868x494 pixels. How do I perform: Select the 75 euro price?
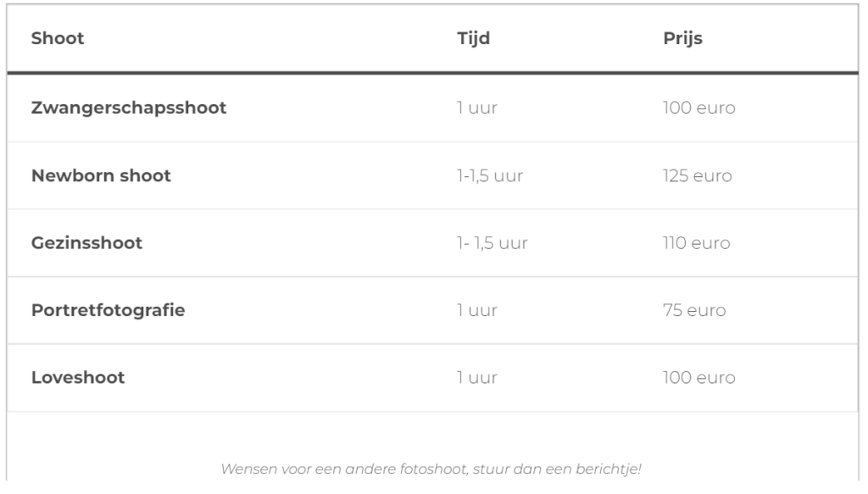pyautogui.click(x=693, y=310)
